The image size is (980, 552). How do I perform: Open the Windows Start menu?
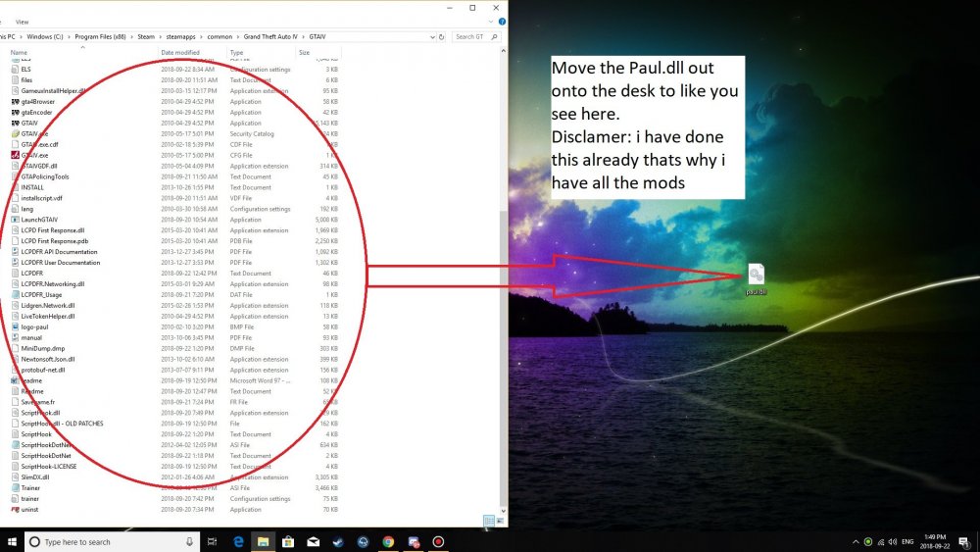(11, 541)
